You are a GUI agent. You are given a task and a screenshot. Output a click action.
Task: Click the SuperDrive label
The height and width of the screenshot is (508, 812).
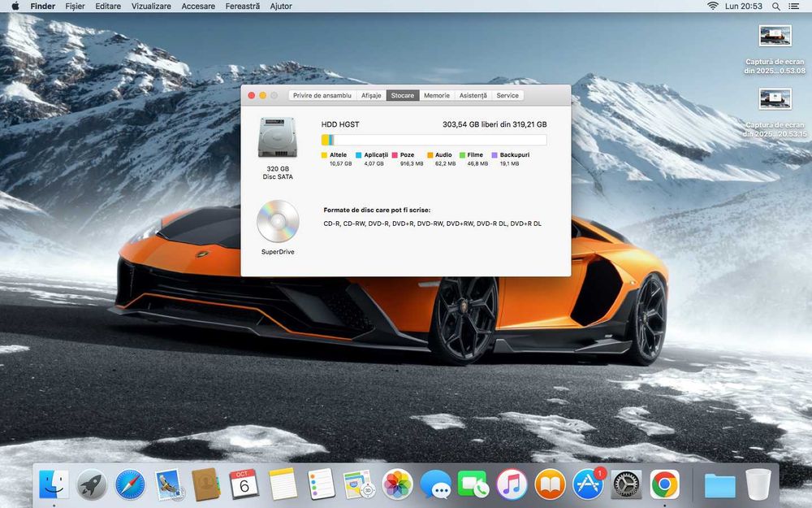point(278,252)
